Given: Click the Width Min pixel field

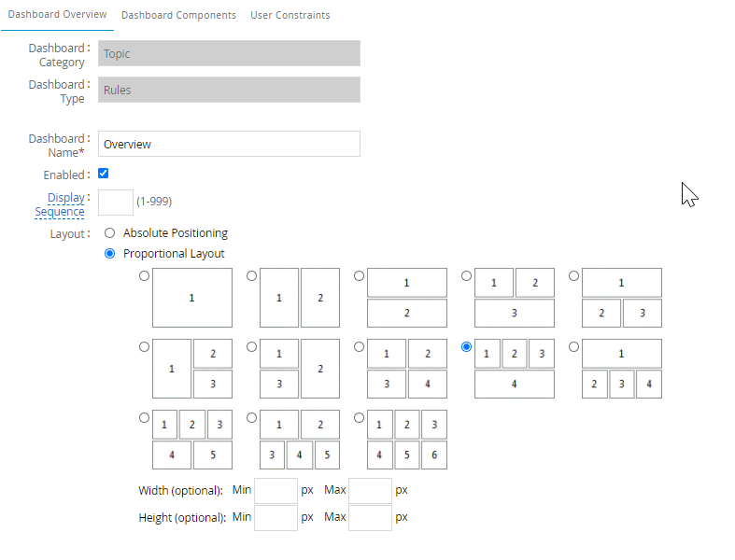Looking at the screenshot, I should coord(276,490).
